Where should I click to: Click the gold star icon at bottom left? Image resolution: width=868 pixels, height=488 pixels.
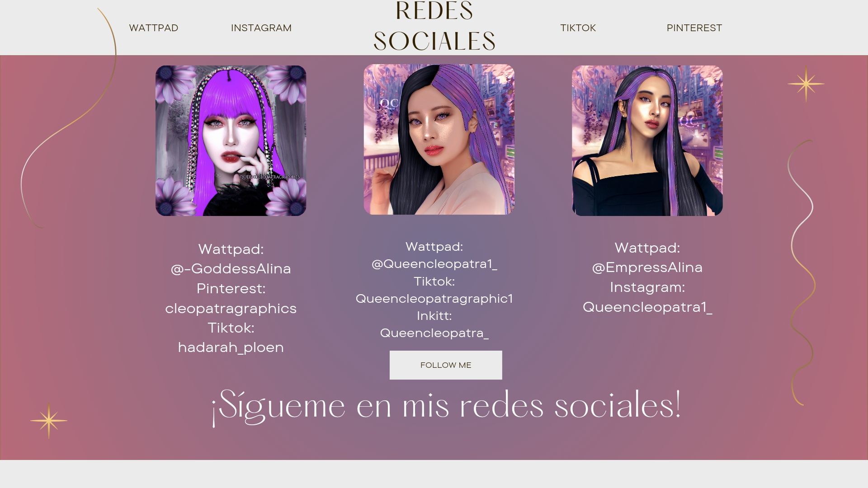point(49,421)
